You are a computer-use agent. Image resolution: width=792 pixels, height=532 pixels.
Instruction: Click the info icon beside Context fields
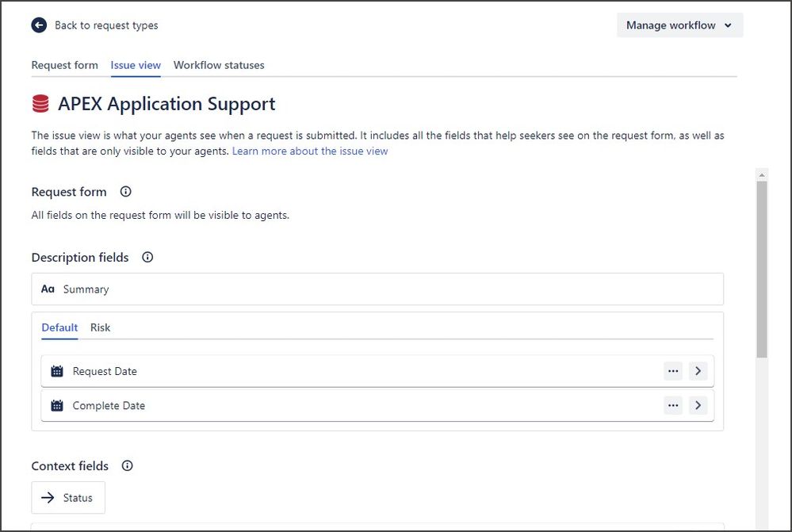[127, 465]
